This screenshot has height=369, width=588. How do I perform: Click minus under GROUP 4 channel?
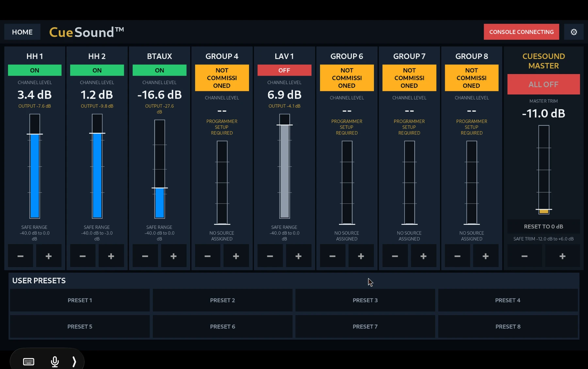[207, 256]
